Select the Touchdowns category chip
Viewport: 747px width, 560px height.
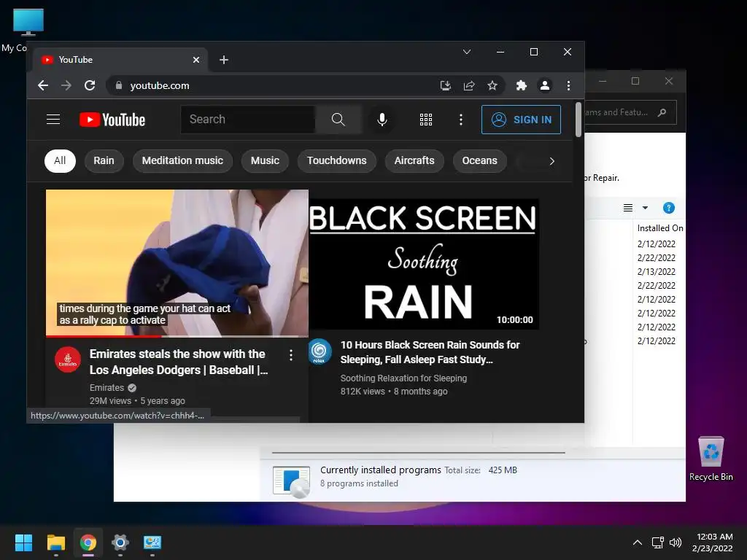click(337, 160)
